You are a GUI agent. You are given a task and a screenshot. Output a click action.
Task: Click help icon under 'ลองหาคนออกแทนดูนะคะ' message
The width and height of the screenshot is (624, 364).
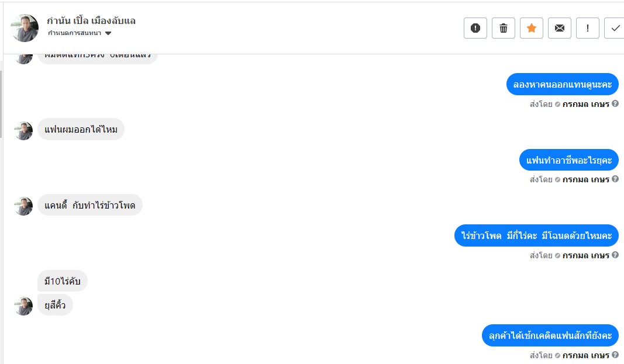(615, 104)
